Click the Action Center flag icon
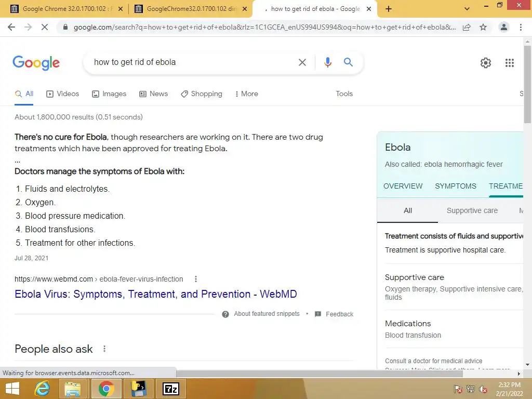This screenshot has width=532, height=399. 458,389
